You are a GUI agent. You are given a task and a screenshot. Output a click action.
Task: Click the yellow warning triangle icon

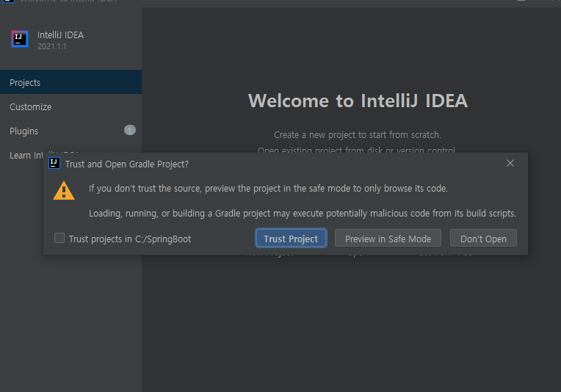(64, 191)
